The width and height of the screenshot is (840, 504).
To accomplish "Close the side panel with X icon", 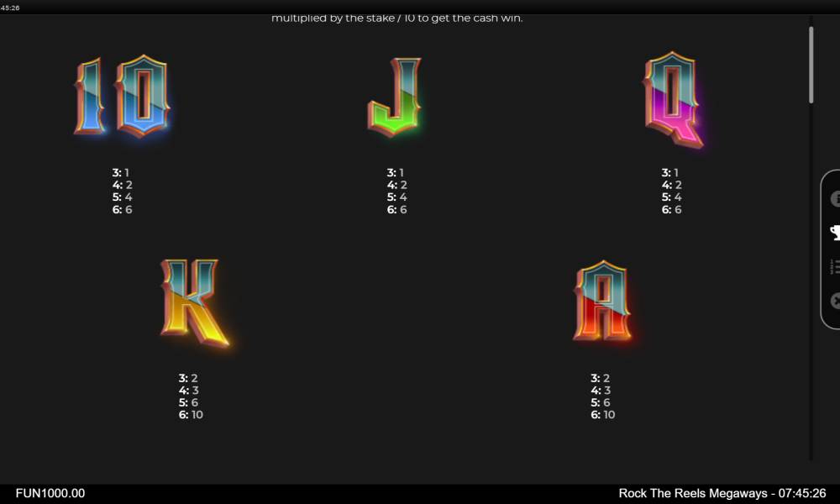I will click(836, 301).
